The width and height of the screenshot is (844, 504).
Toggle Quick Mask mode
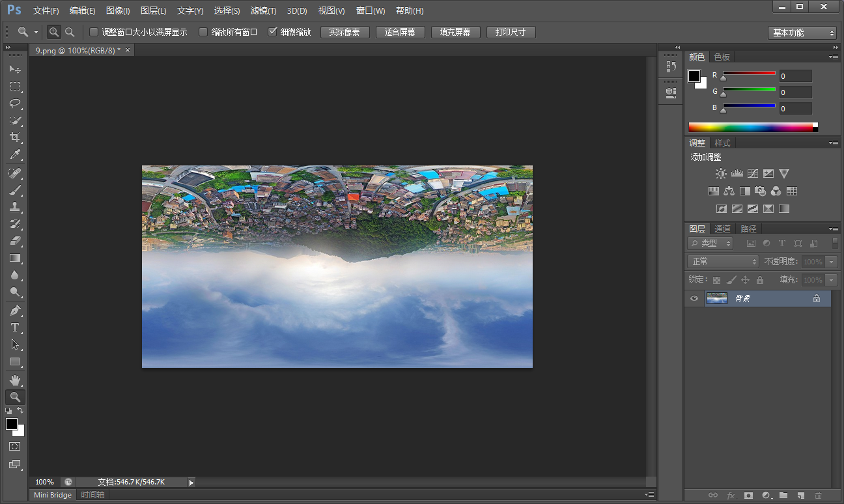(15, 447)
